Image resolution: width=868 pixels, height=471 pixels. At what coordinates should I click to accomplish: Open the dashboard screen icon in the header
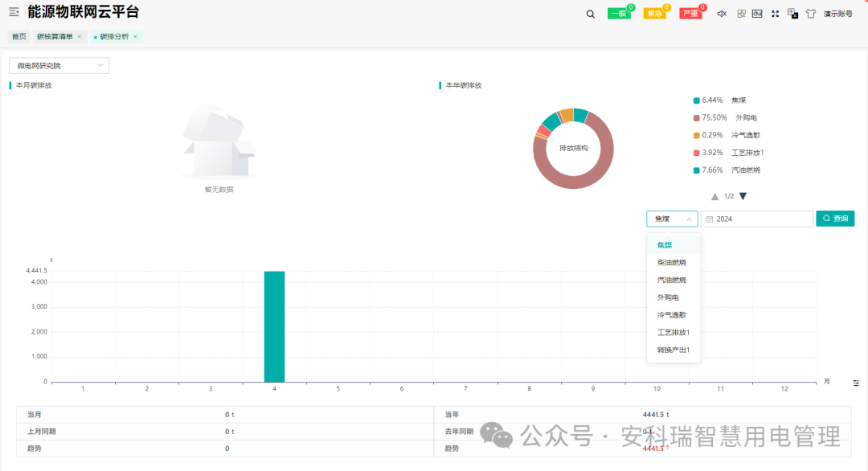(x=757, y=14)
